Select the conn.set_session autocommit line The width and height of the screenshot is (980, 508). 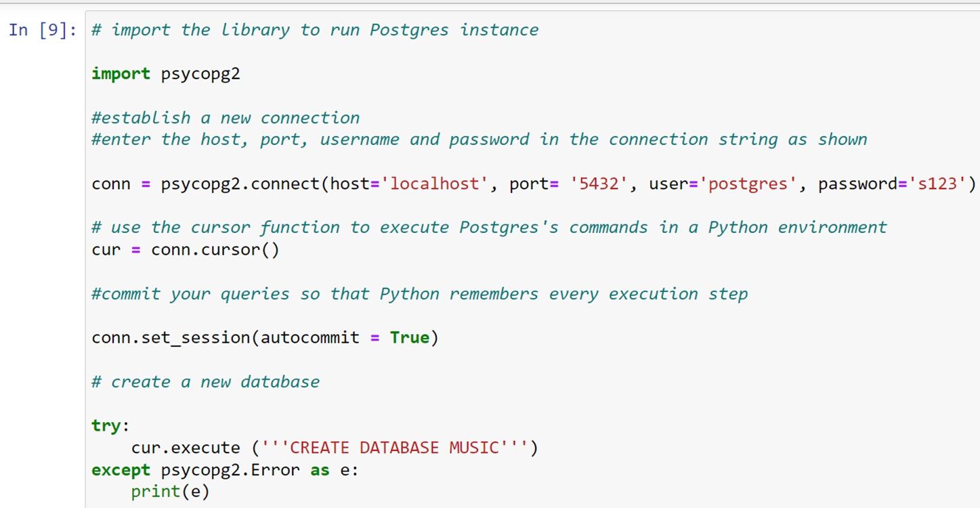pyautogui.click(x=264, y=337)
